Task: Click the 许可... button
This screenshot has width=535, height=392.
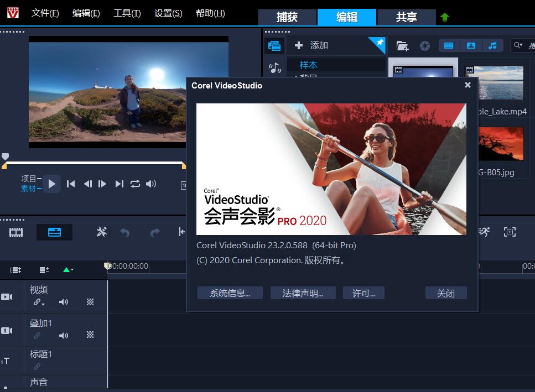Action: (x=363, y=293)
